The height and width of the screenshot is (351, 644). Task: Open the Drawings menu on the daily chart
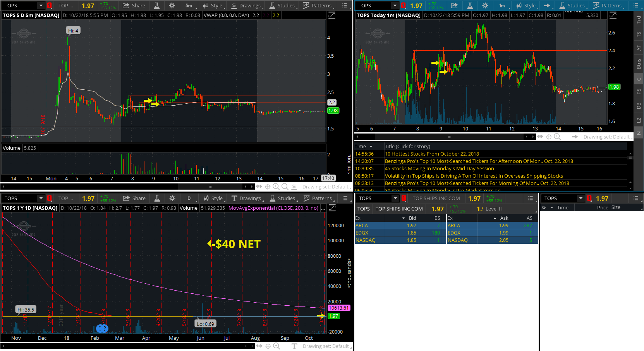tap(246, 198)
